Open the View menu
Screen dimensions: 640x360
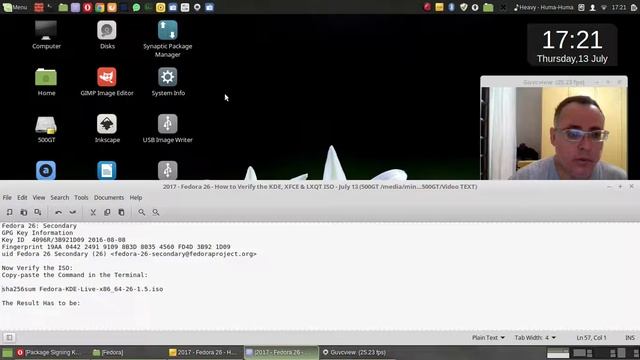pos(39,198)
